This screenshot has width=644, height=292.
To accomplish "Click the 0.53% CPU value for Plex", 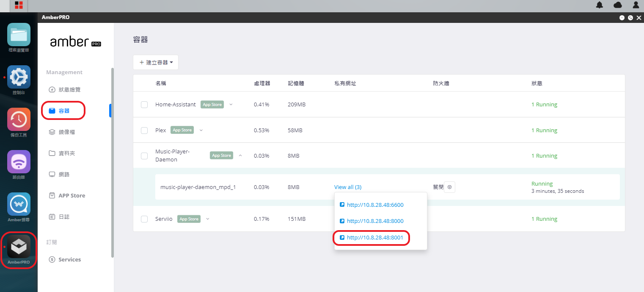I will point(261,130).
